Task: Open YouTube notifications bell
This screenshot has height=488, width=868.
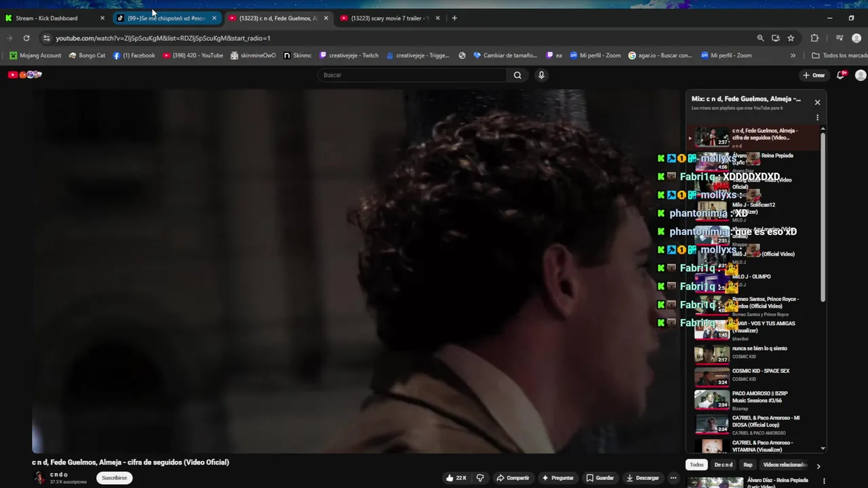Action: [x=841, y=75]
